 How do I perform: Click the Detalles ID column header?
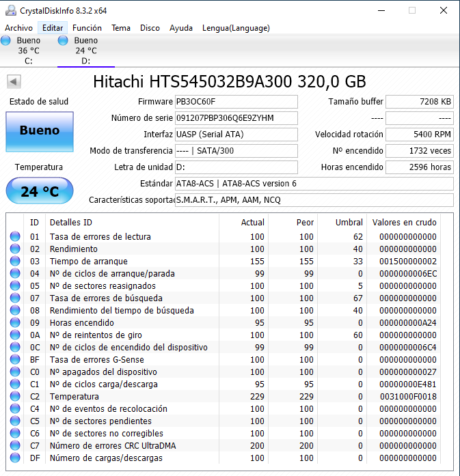pos(132,223)
